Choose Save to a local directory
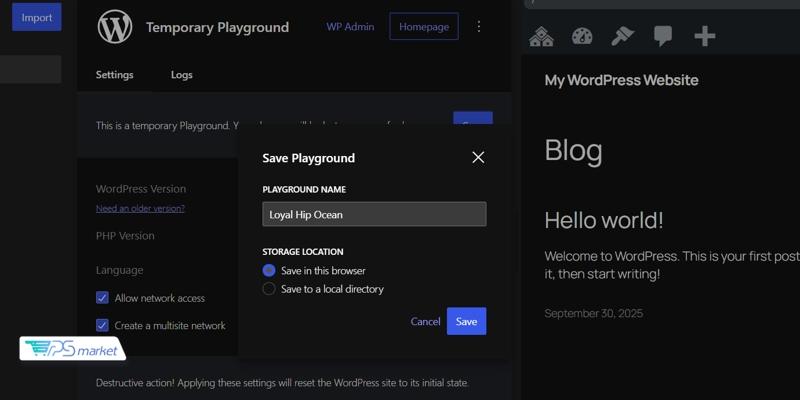 269,289
